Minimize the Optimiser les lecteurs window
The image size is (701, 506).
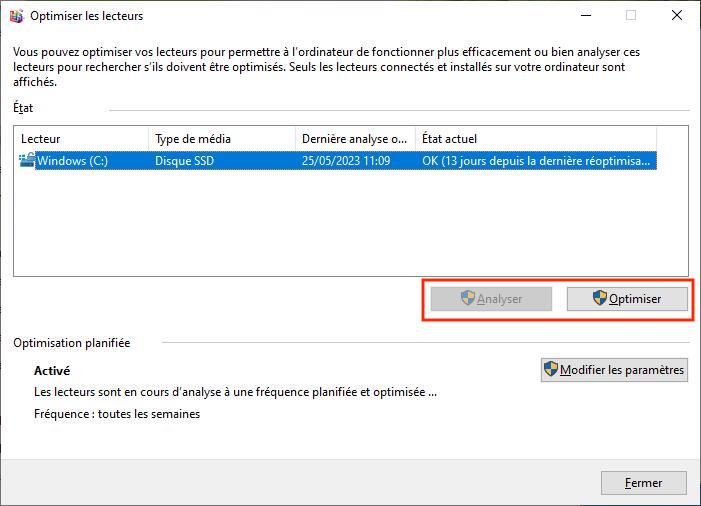584,16
